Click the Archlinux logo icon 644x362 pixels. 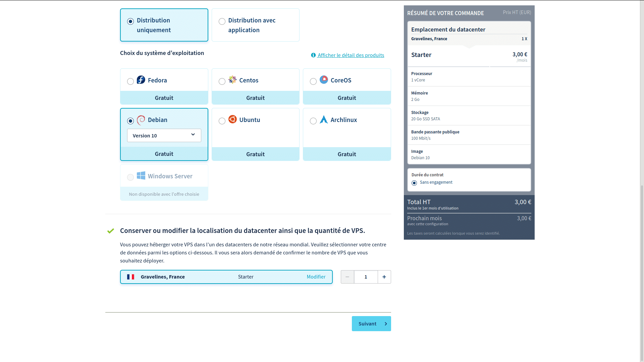coord(324,119)
